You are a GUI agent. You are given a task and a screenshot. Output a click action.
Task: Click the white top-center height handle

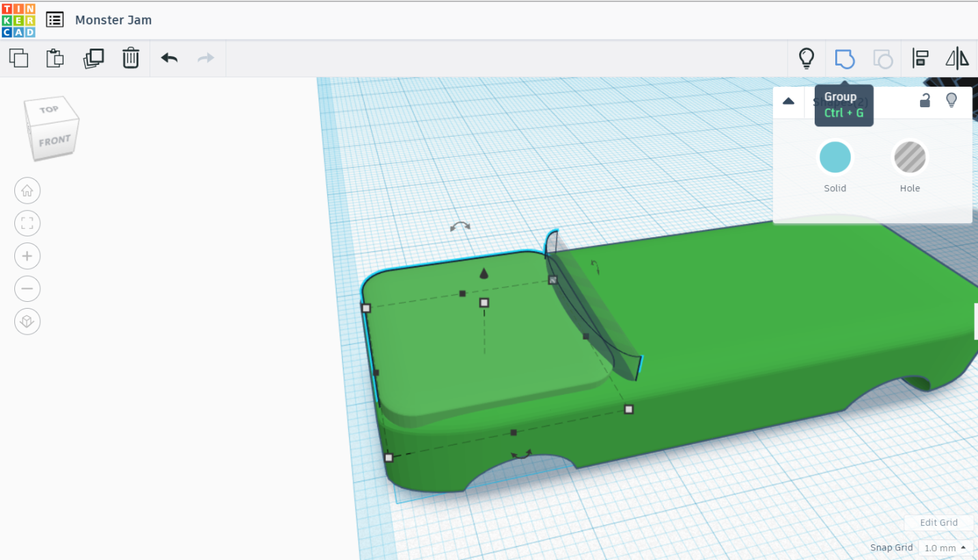pyautogui.click(x=484, y=303)
